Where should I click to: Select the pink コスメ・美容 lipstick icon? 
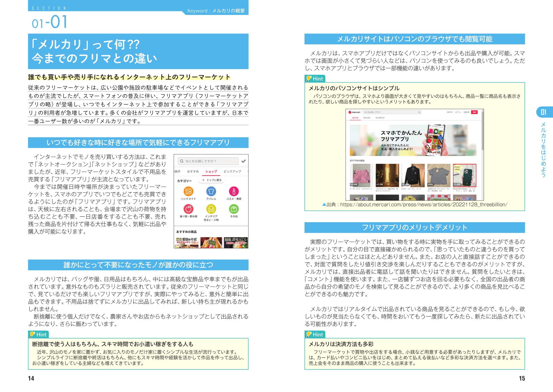pyautogui.click(x=234, y=191)
